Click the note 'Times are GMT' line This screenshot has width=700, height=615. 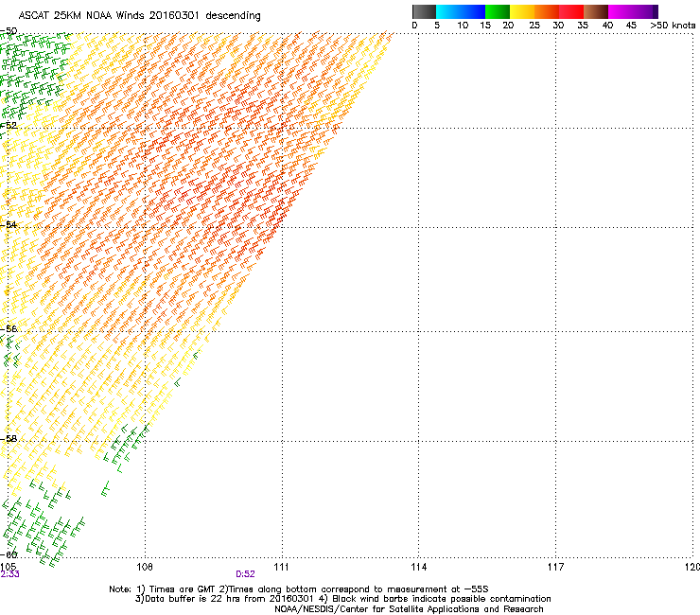point(299,589)
